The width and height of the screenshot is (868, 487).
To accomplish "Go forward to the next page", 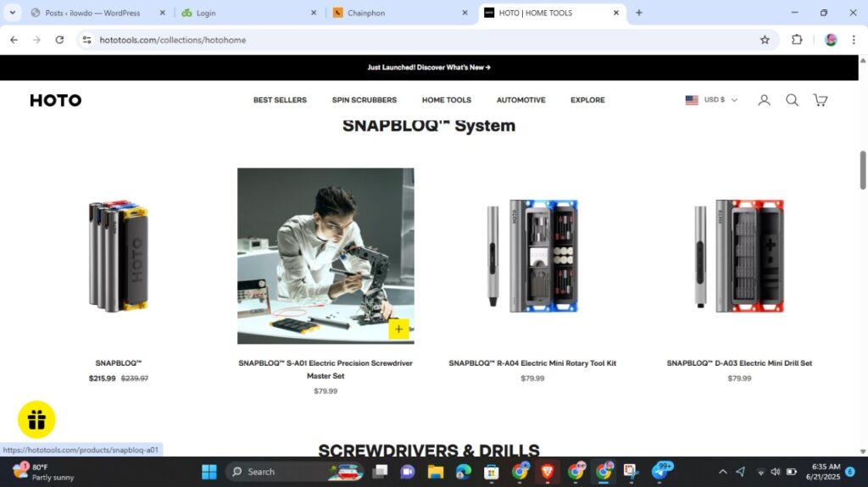I will 36,40.
